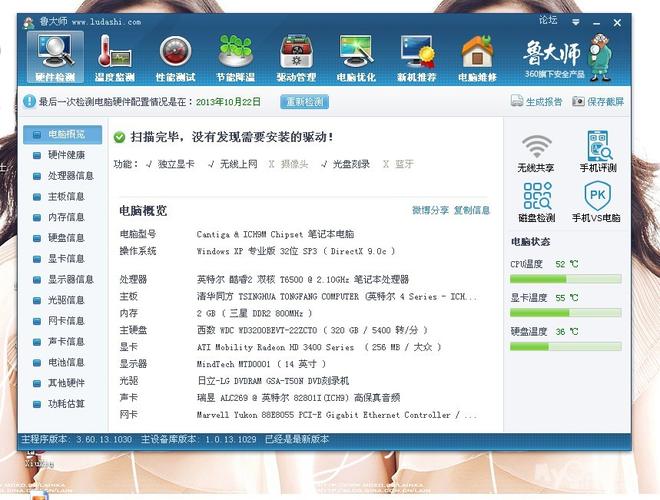This screenshot has width=660, height=500.
Task: Open 电脑维修 computer repair
Action: (x=477, y=58)
